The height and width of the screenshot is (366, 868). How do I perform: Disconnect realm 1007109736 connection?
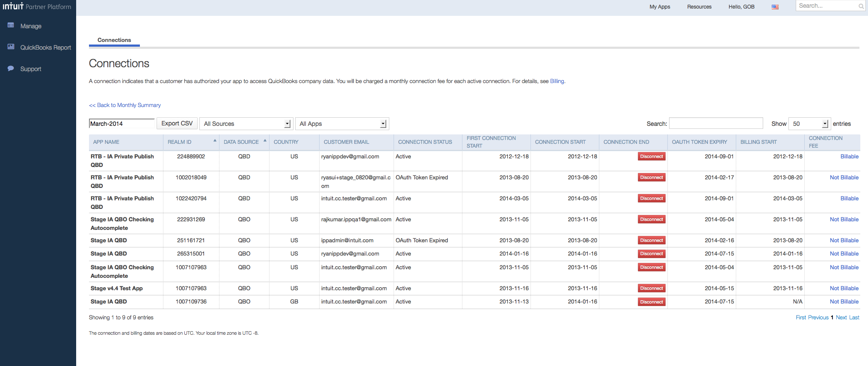pos(652,302)
